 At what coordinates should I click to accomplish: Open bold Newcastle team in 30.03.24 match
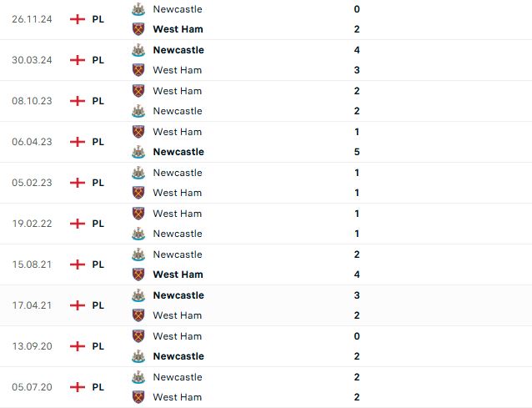pyautogui.click(x=178, y=50)
